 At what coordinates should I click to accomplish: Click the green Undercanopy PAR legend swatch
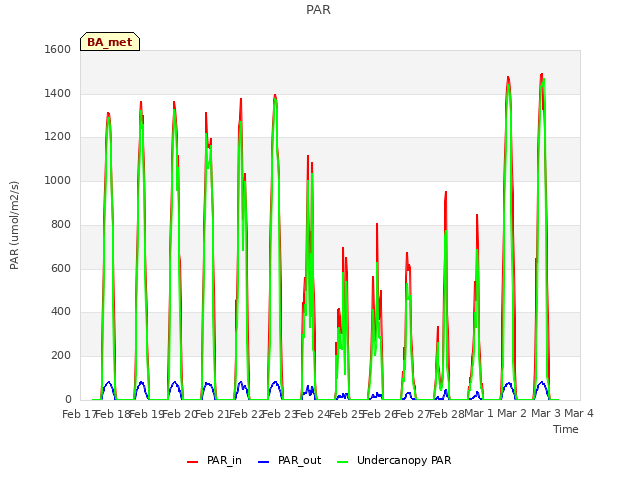click(x=343, y=462)
